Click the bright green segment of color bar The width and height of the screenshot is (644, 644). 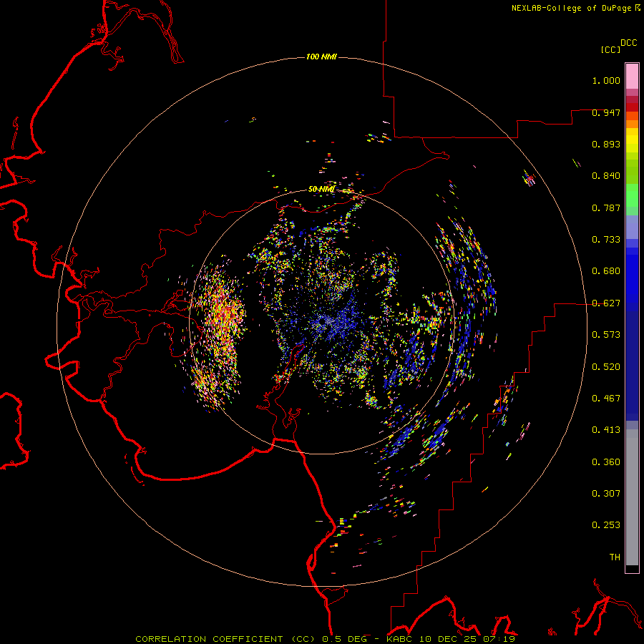632,195
